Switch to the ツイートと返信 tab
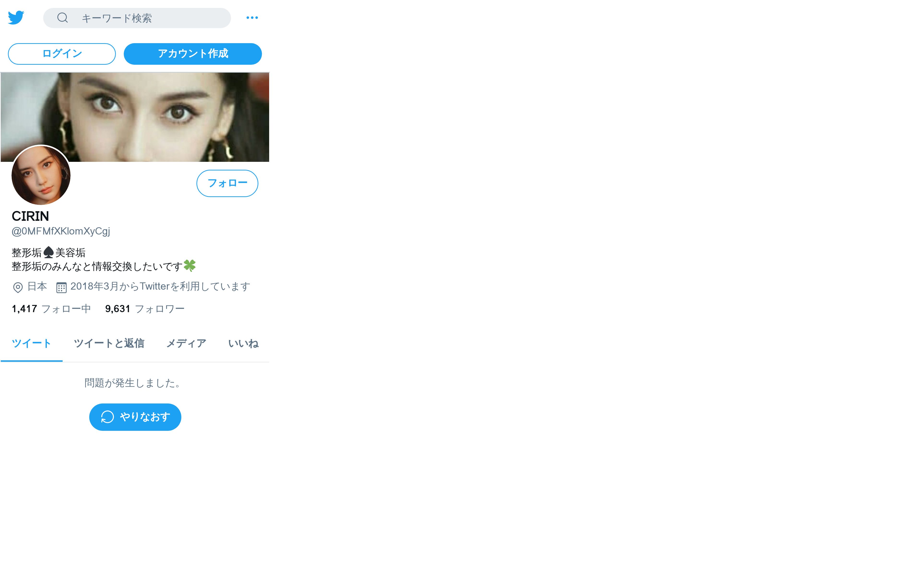The height and width of the screenshot is (584, 924). [109, 343]
